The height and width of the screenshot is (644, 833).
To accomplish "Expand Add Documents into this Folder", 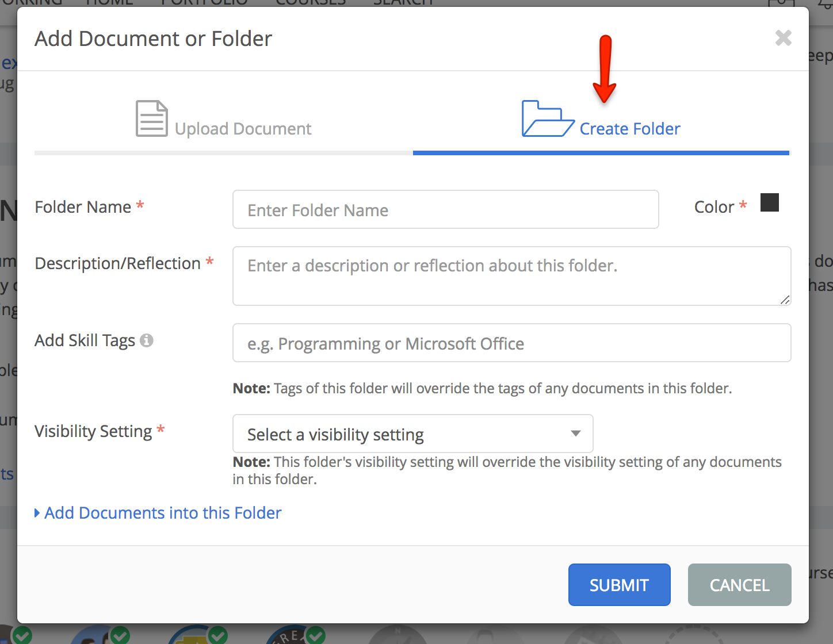I will 158,512.
